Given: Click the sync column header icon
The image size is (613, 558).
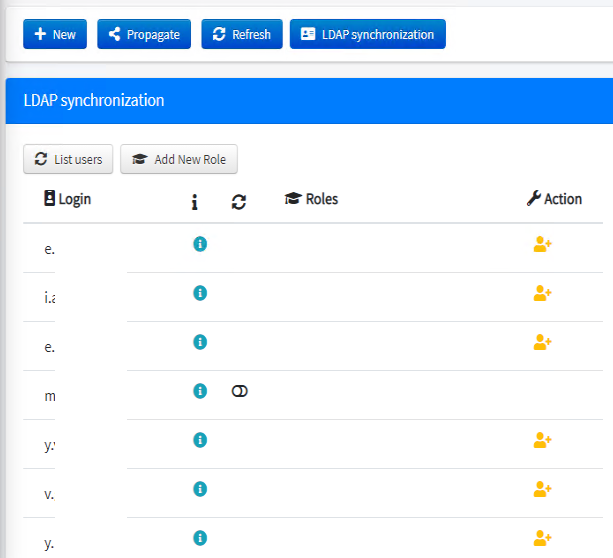Looking at the screenshot, I should click(x=239, y=202).
